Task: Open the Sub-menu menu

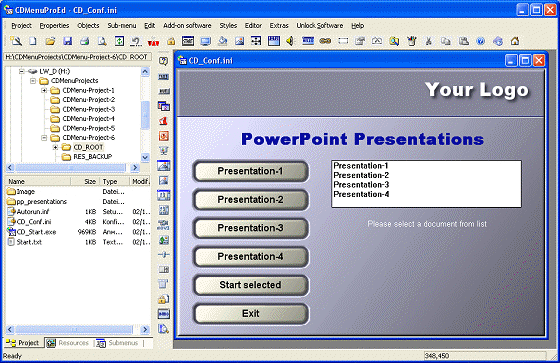Action: tap(122, 26)
